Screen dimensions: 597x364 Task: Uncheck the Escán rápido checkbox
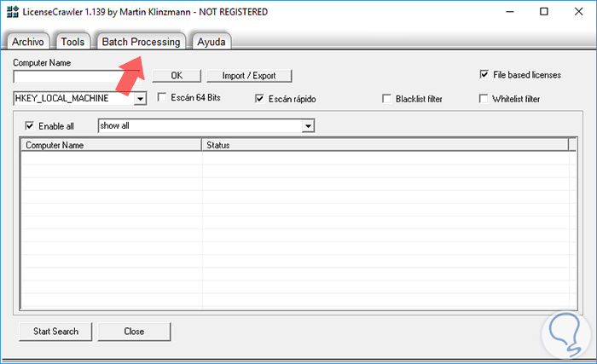pyautogui.click(x=259, y=99)
